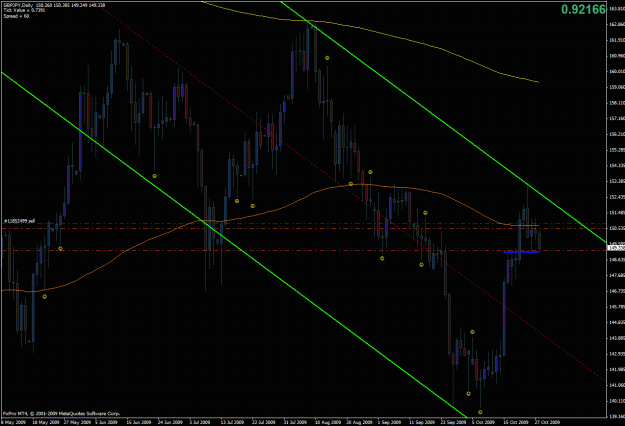625x426 pixels.
Task: Click the 20 Aug 2009 date label
Action: click(x=359, y=422)
